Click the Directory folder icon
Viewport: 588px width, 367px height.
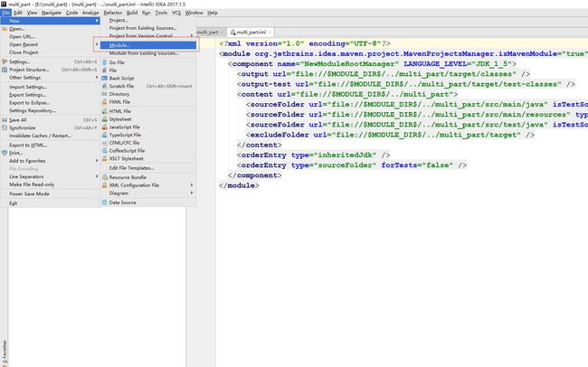pyautogui.click(x=105, y=94)
